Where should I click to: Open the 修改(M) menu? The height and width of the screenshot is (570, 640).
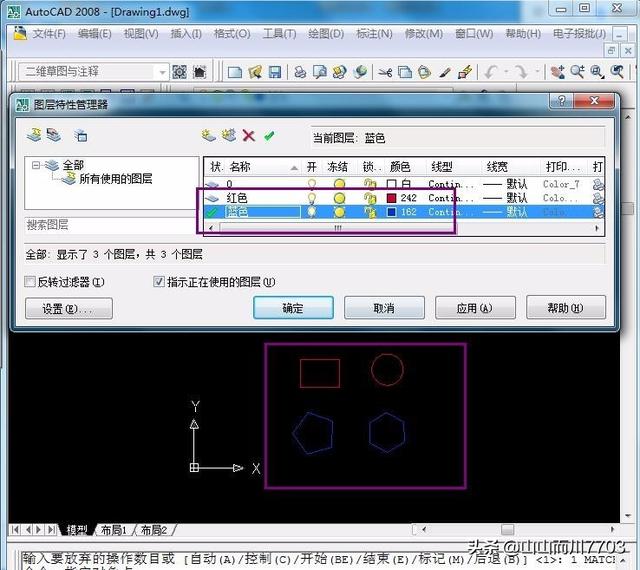coord(424,33)
